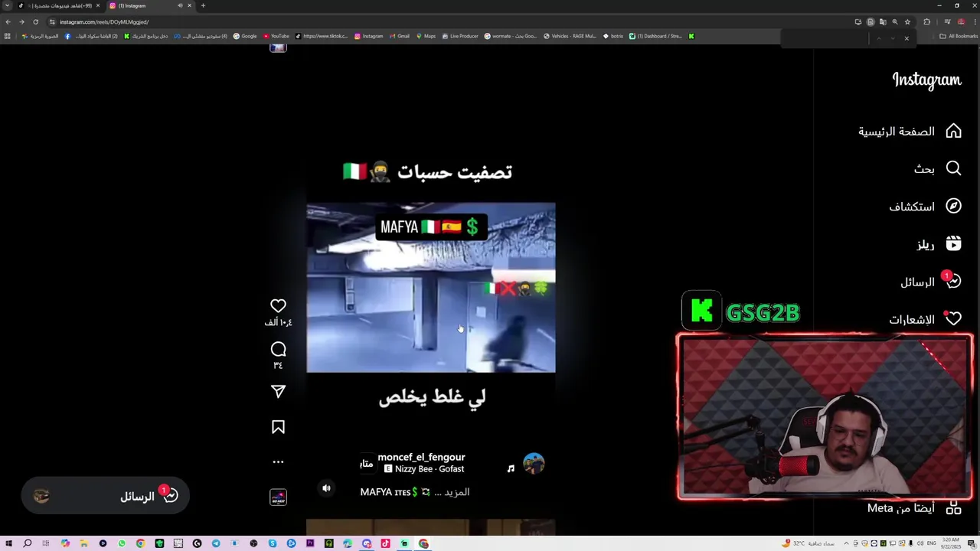Like the reel with the heart icon
980x551 pixels.
point(278,305)
